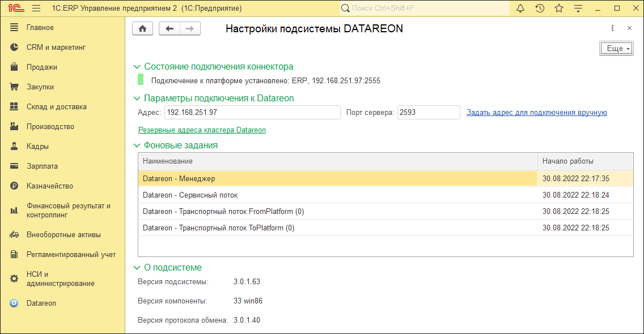Image resolution: width=644 pixels, height=334 pixels.
Task: Collapse the Состояние подключения коннектора section
Action: [x=137, y=67]
